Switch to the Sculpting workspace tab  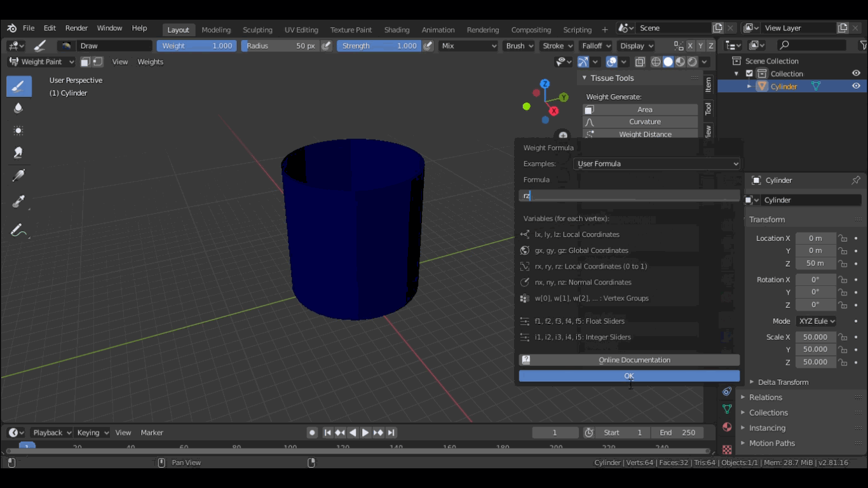click(257, 30)
